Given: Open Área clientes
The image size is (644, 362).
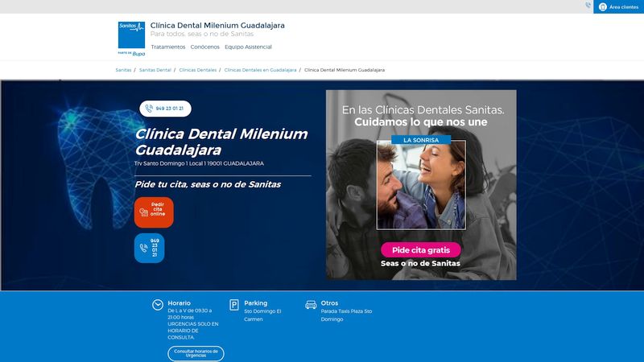Looking at the screenshot, I should point(618,7).
